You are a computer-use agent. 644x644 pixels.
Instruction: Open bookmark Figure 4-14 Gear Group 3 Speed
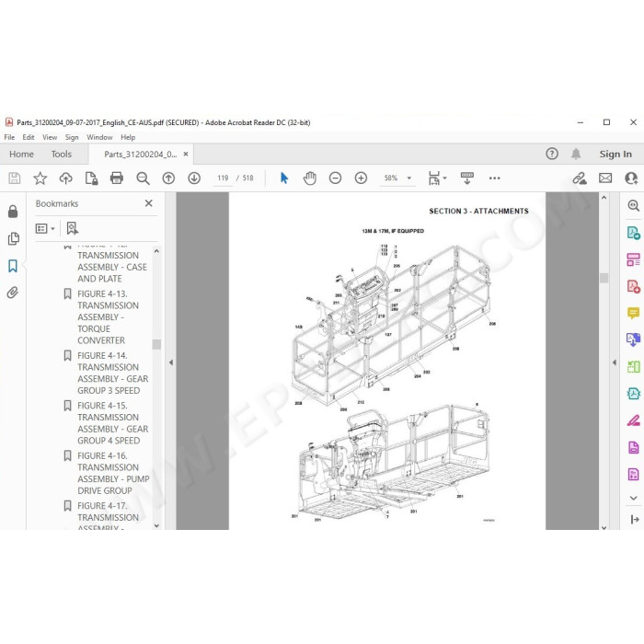point(113,373)
